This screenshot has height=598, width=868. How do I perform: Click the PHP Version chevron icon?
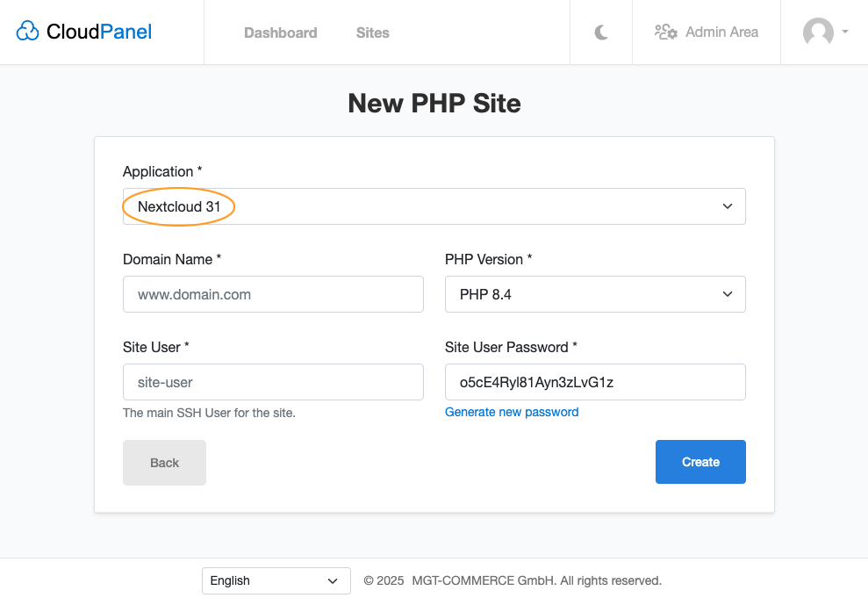pyautogui.click(x=728, y=294)
